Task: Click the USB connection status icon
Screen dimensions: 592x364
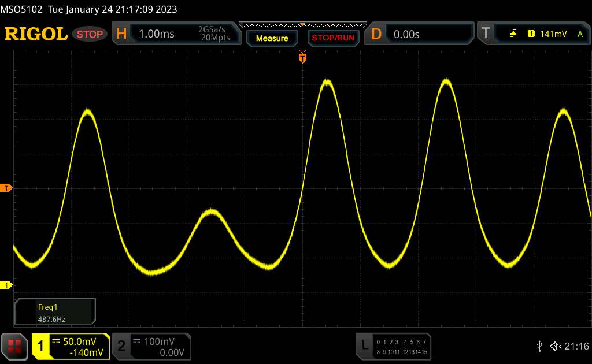Action: [x=539, y=346]
